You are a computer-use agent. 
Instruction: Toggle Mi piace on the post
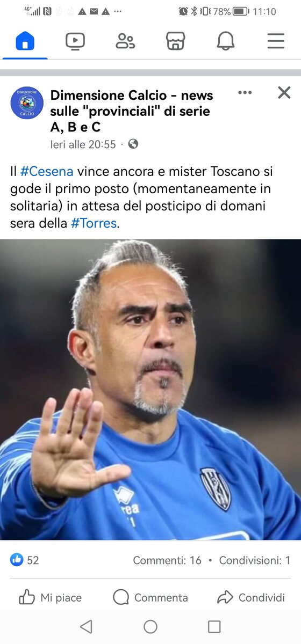(50, 597)
